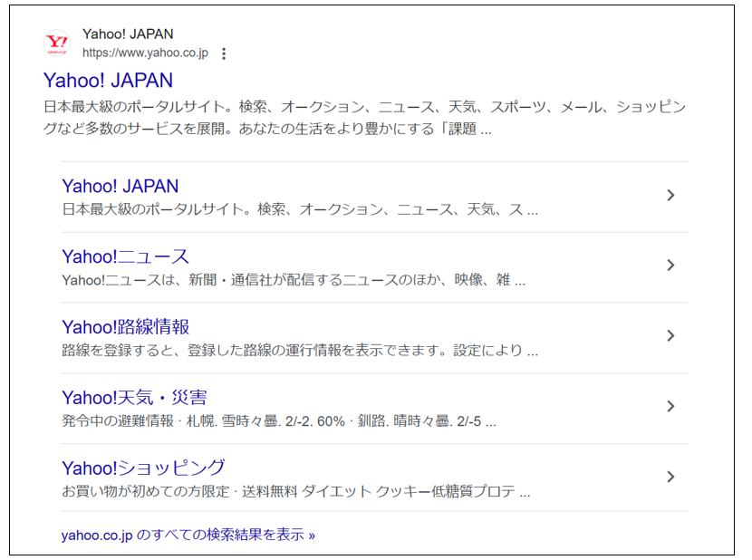Open the main Yahoo! JAPAN result title
This screenshot has height=560, width=752.
108,81
